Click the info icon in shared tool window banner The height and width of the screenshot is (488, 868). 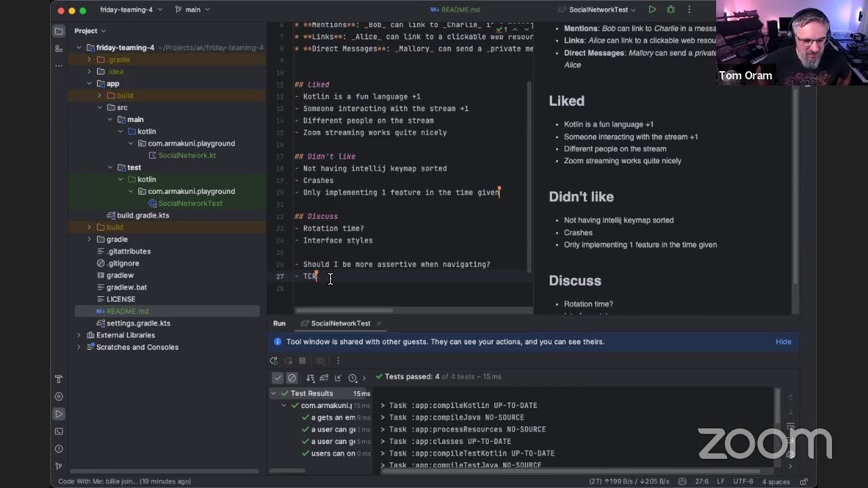click(x=277, y=342)
